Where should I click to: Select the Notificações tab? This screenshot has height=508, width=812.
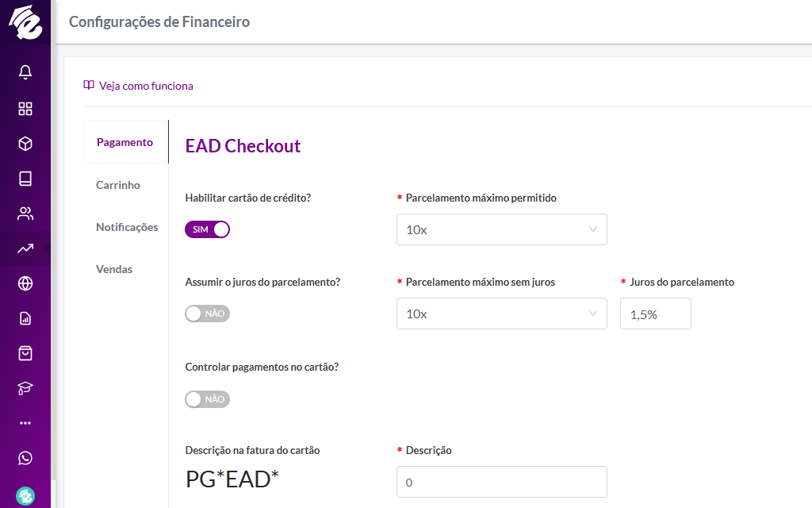(127, 227)
